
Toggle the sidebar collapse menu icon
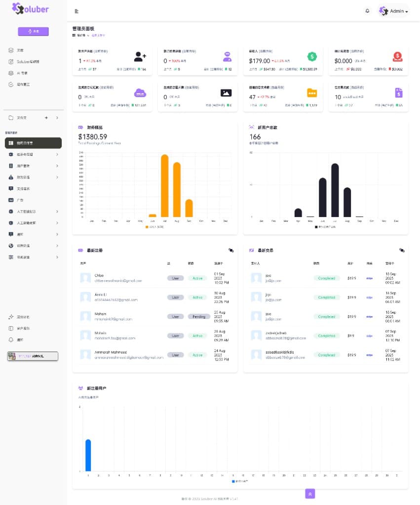tap(76, 11)
